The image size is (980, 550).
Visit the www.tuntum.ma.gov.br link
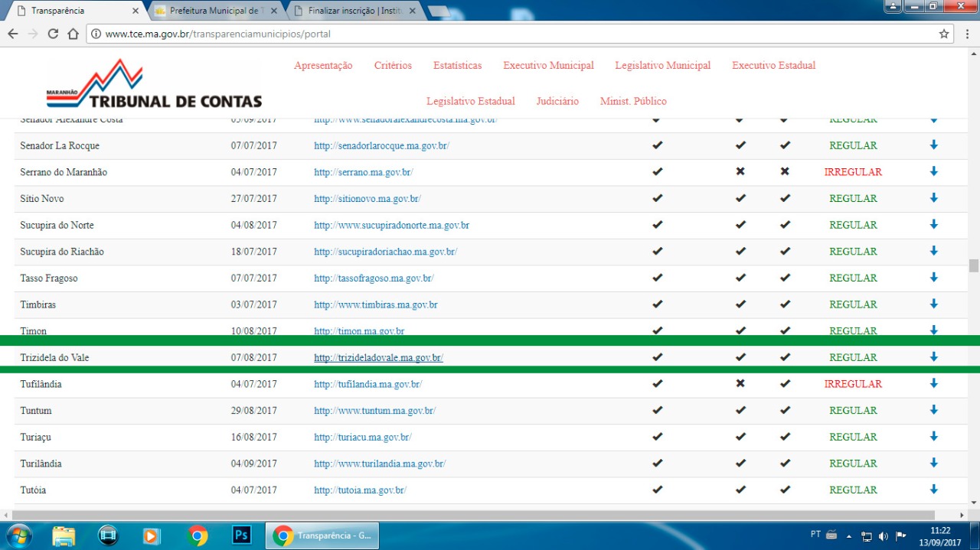coord(374,411)
